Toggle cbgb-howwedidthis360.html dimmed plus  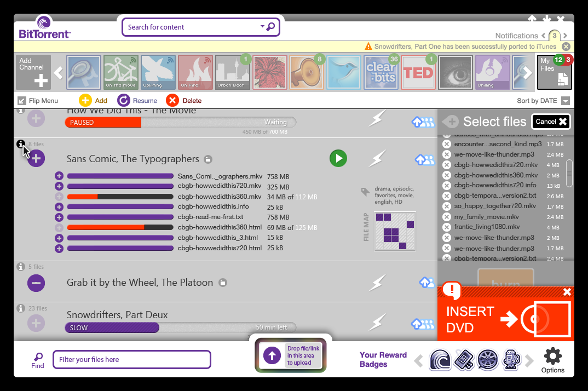click(59, 227)
